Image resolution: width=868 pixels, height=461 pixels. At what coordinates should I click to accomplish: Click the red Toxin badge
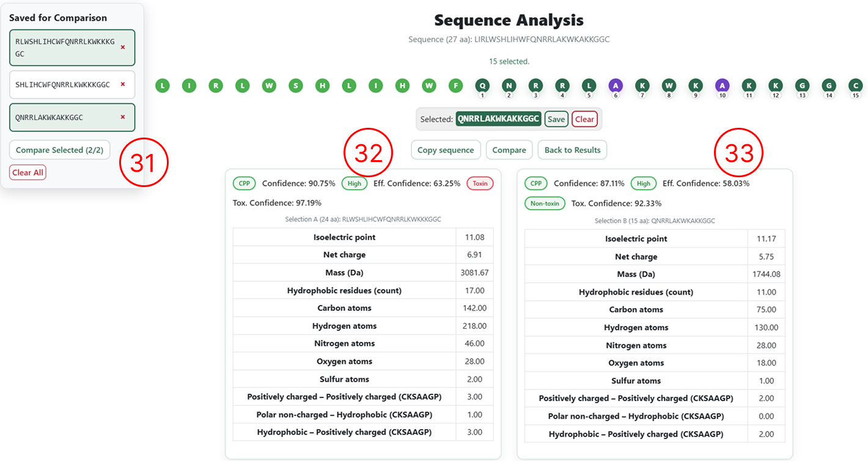tap(480, 183)
